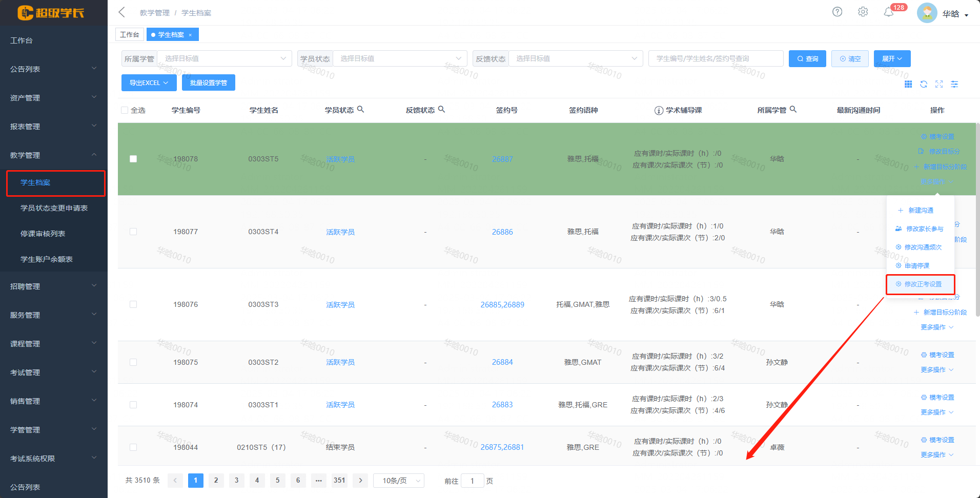Expand the 招聘管理 sidebar menu
This screenshot has width=980, height=498.
(53, 286)
